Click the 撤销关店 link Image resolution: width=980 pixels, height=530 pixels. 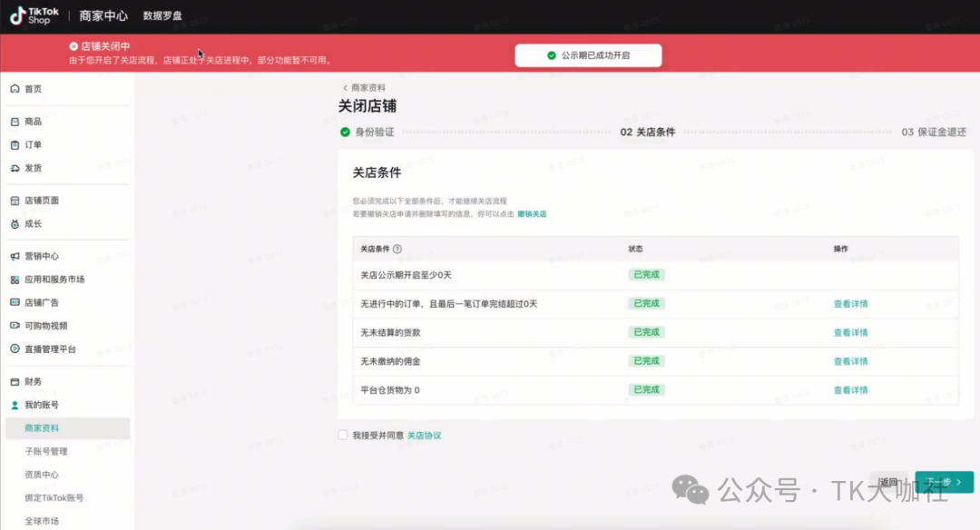click(x=532, y=214)
